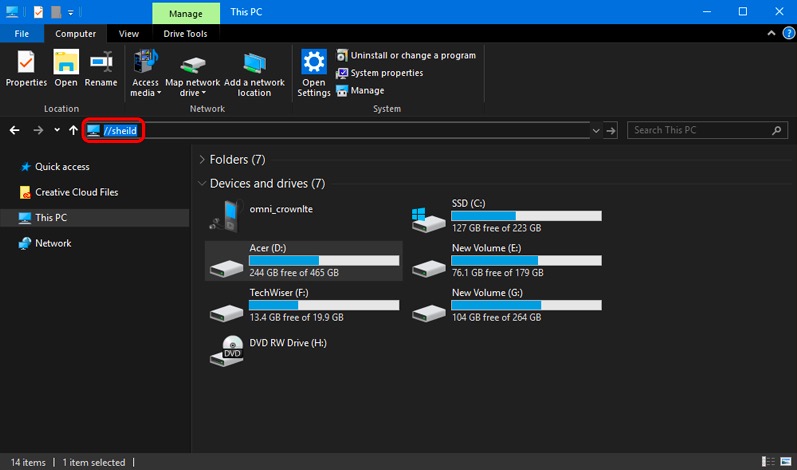Open Settings gear in ribbon
This screenshot has width=797, height=470.
click(x=314, y=74)
